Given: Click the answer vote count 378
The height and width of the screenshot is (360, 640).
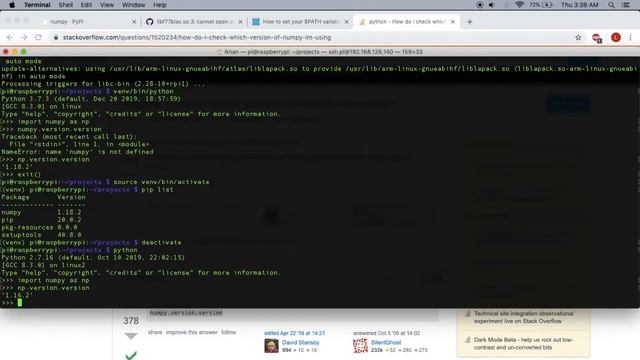Looking at the screenshot, I should pyautogui.click(x=131, y=321).
